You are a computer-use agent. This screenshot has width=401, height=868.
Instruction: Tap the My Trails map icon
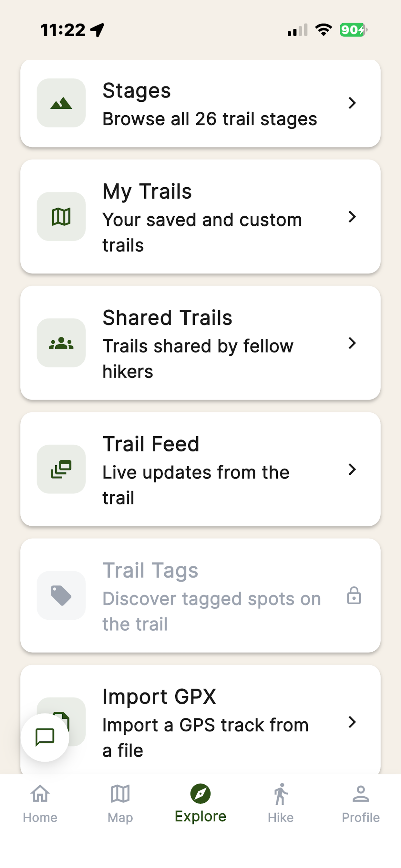(61, 217)
